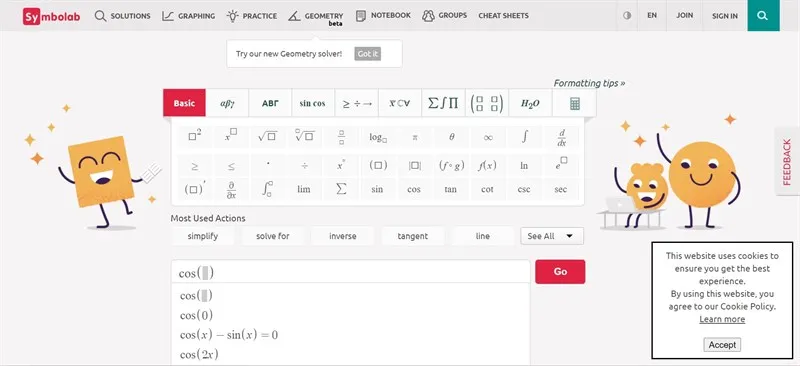The width and height of the screenshot is (800, 366).
Task: Open the calculator icon tab
Action: tap(574, 104)
